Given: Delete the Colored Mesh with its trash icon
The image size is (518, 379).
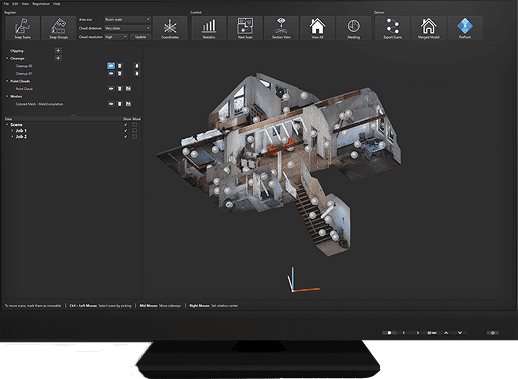Looking at the screenshot, I should point(120,104).
